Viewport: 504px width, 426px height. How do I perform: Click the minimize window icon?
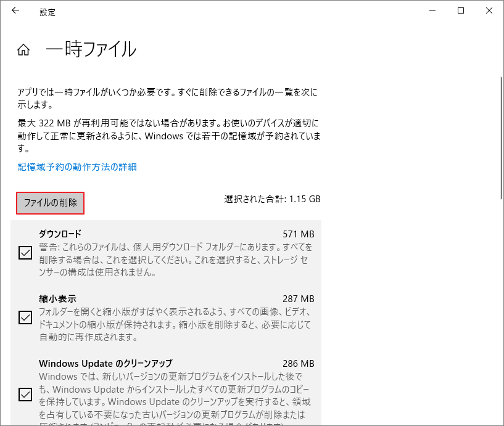(432, 10)
